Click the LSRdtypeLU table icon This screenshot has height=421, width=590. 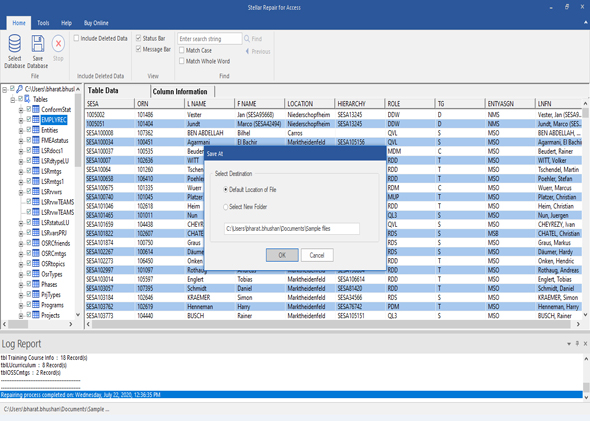click(x=36, y=161)
